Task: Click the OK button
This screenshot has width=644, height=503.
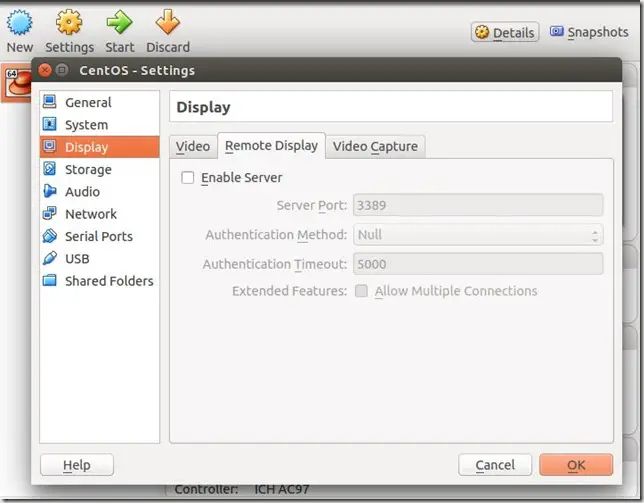Action: point(575,465)
